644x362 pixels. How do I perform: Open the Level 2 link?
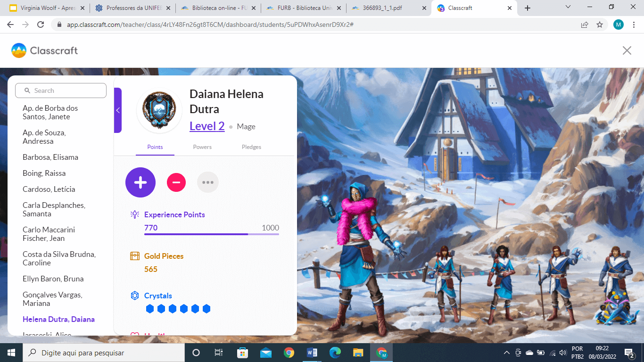[x=207, y=126]
